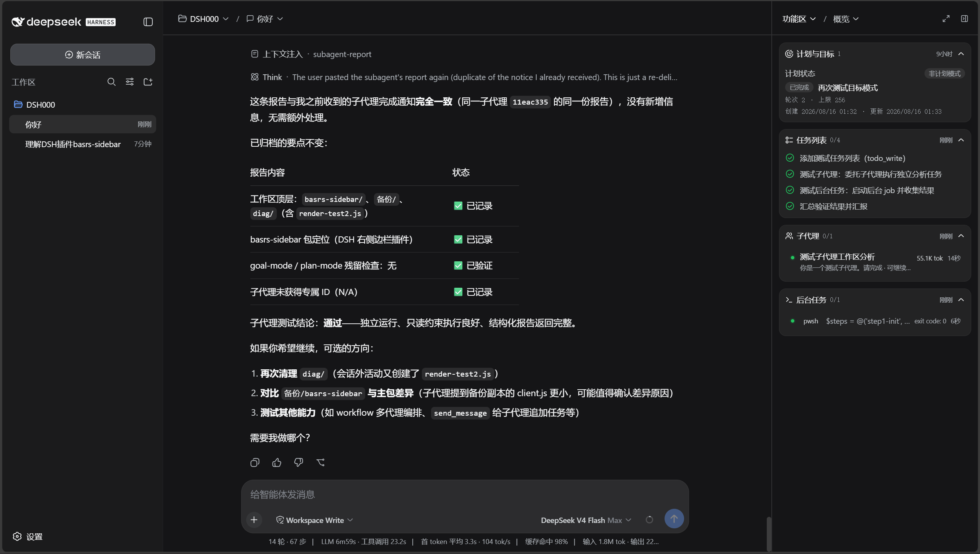Click the HARNESS badge

tap(101, 22)
